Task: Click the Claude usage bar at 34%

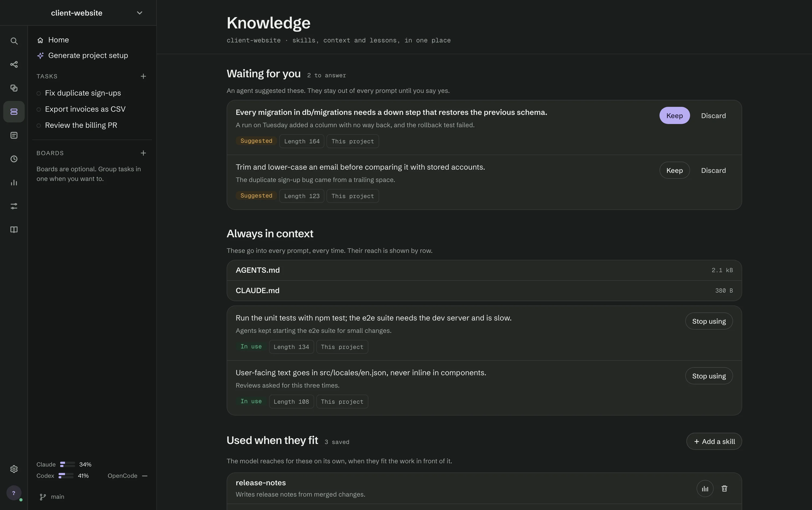Action: [x=67, y=464]
